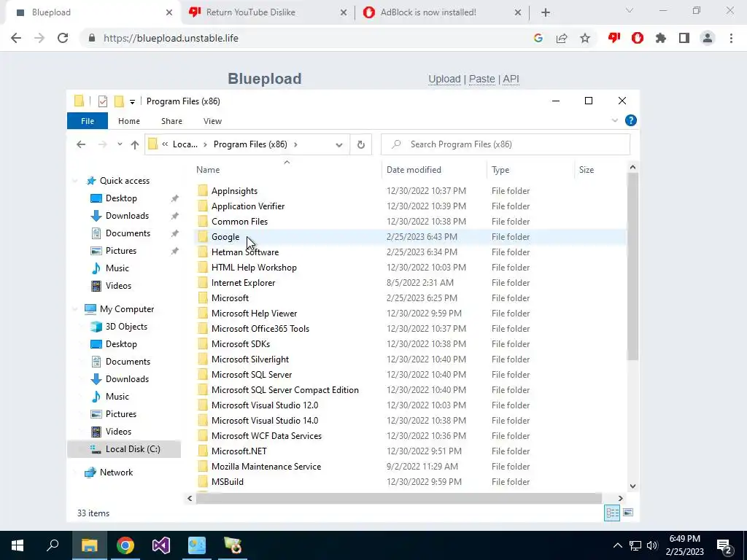Screen dimensions: 747x560
Task: Select the Microsoft Silverlight folder
Action: pyautogui.click(x=250, y=359)
